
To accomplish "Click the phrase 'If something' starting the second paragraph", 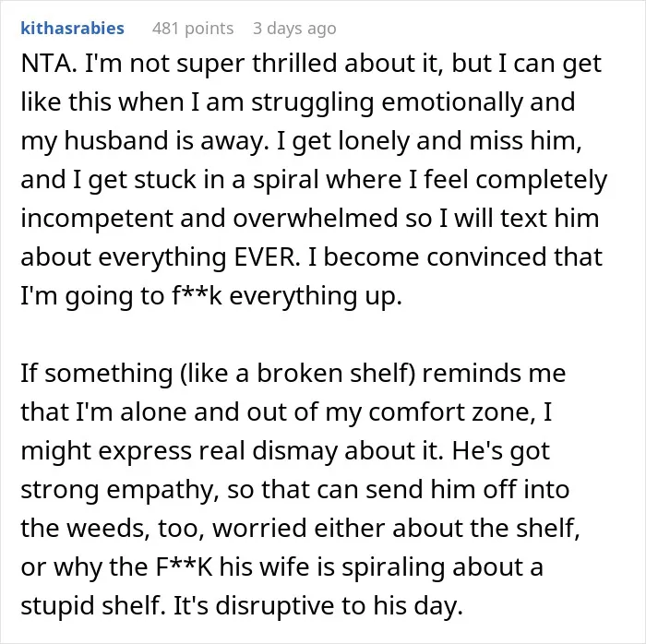I will (x=96, y=374).
